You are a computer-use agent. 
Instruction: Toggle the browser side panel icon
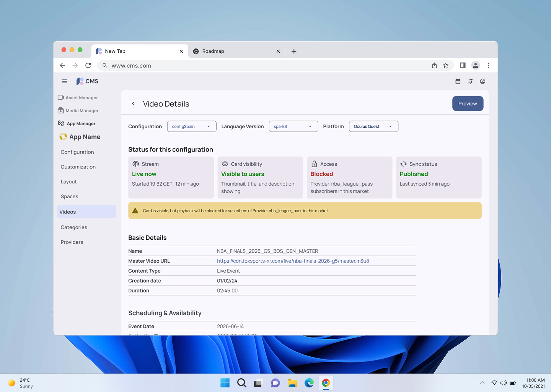point(463,65)
